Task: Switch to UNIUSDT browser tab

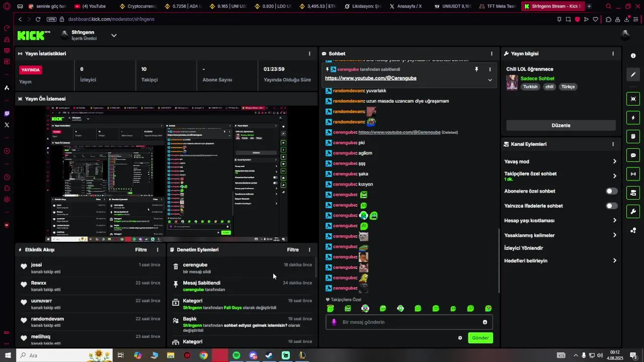Action: tap(452, 6)
